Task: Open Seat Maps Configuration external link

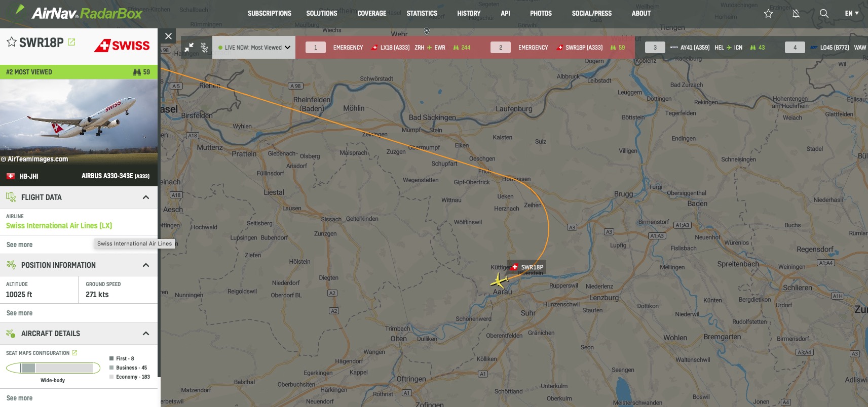Action: [x=74, y=353]
